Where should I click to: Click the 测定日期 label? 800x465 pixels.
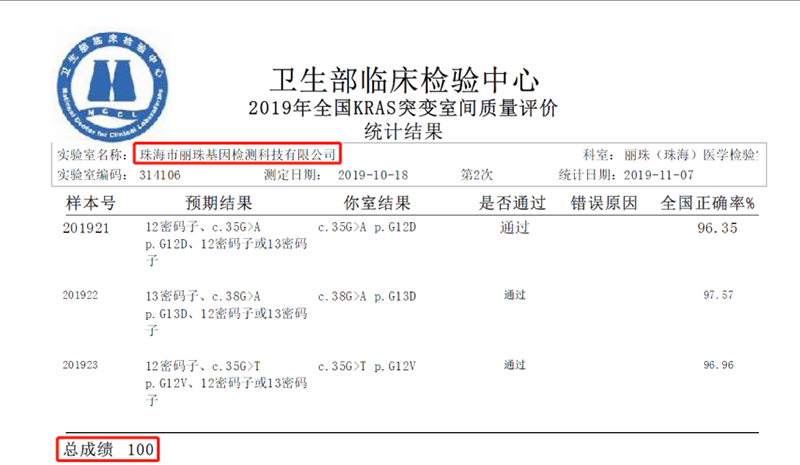(x=292, y=175)
